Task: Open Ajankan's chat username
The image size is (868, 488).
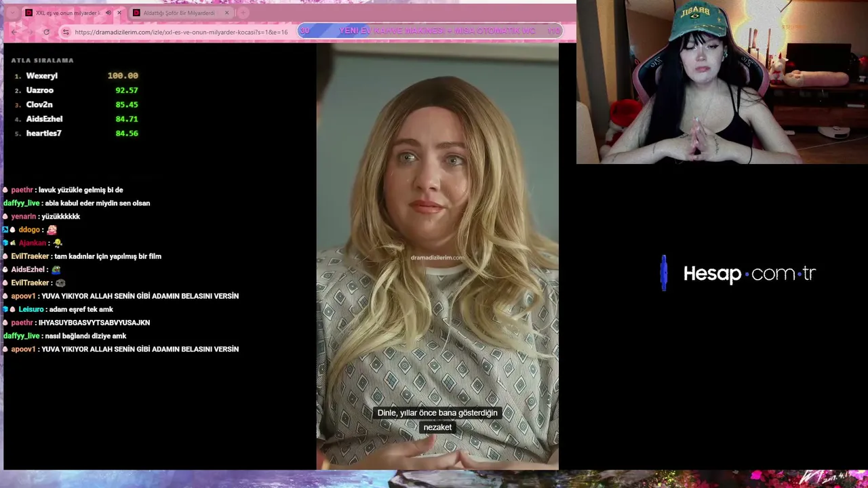Action: click(x=33, y=243)
